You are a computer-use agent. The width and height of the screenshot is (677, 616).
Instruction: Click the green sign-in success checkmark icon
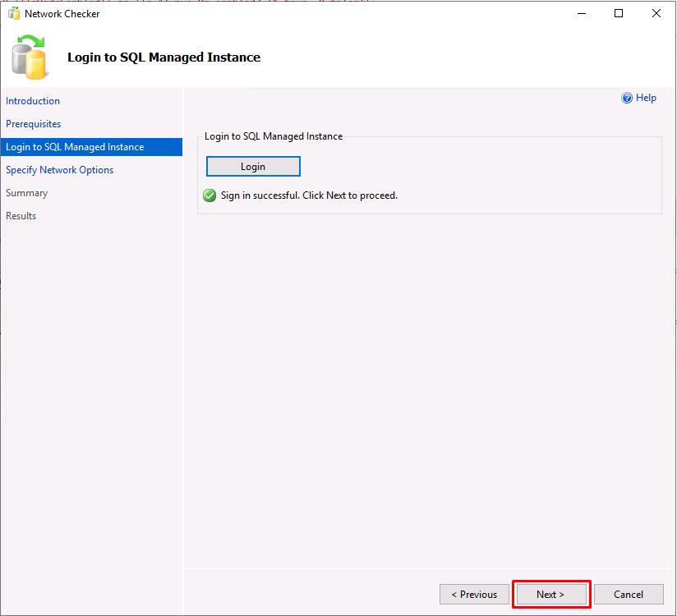pyautogui.click(x=210, y=195)
